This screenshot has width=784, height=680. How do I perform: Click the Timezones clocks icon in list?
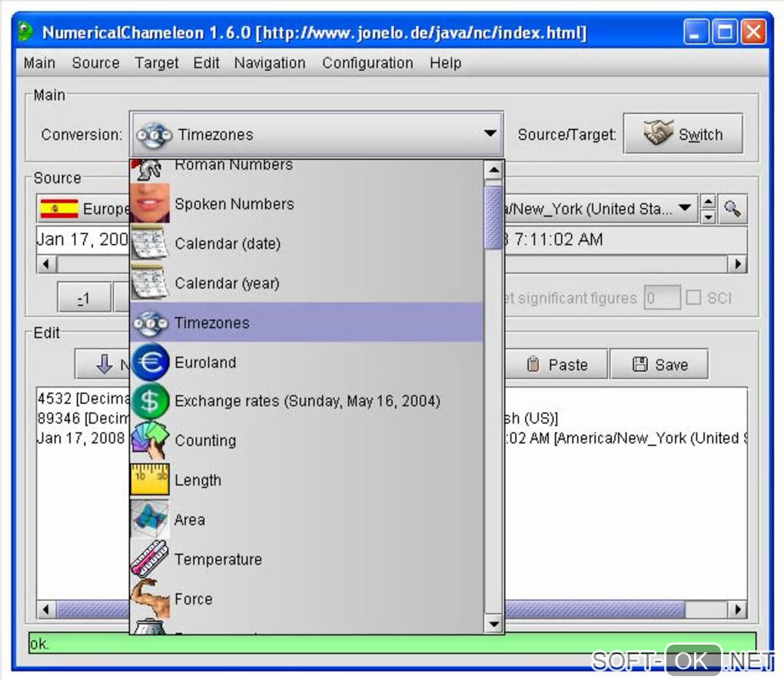click(x=150, y=323)
